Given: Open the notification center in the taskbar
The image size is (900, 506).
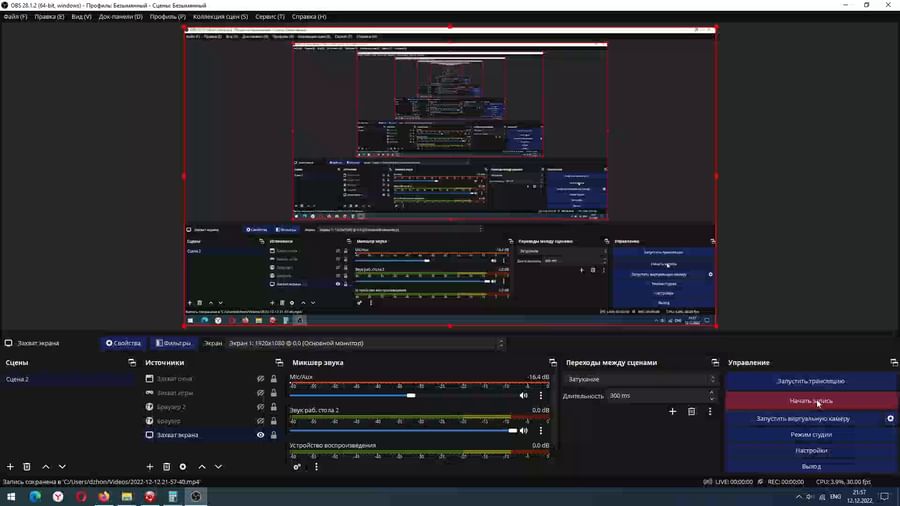Looking at the screenshot, I should pyautogui.click(x=885, y=496).
